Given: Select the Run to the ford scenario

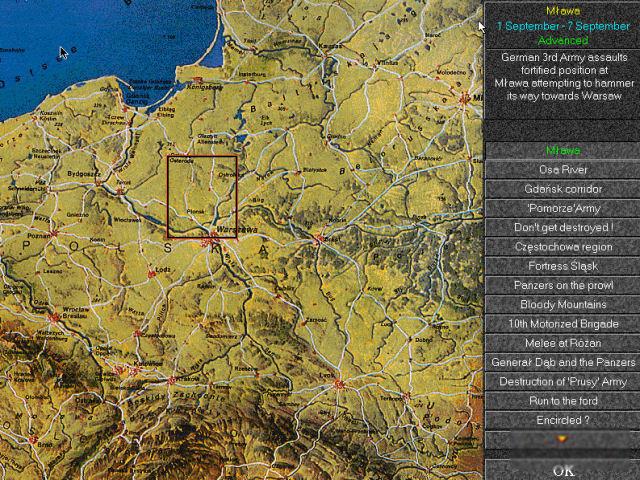Looking at the screenshot, I should click(563, 400).
